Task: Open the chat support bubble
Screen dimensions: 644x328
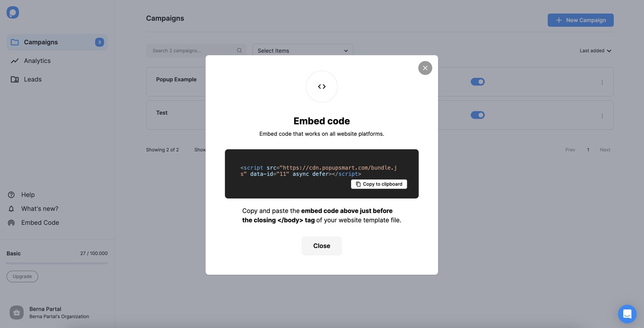Action: pyautogui.click(x=627, y=314)
